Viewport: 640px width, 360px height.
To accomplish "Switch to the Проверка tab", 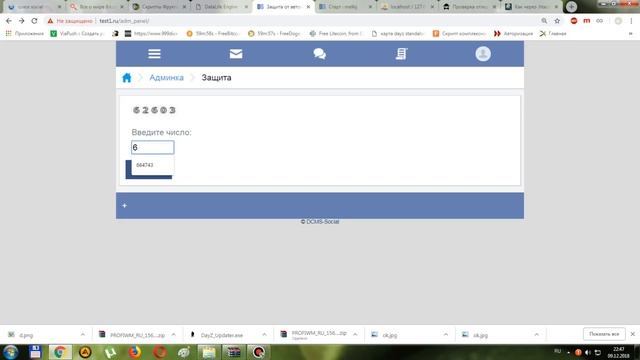I will 469,7.
